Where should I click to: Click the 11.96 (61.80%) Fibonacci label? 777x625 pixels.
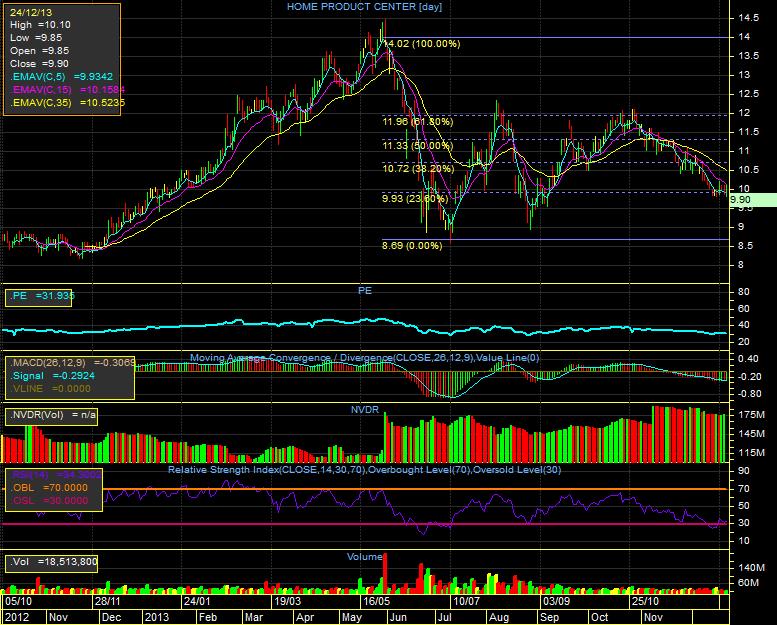[418, 121]
